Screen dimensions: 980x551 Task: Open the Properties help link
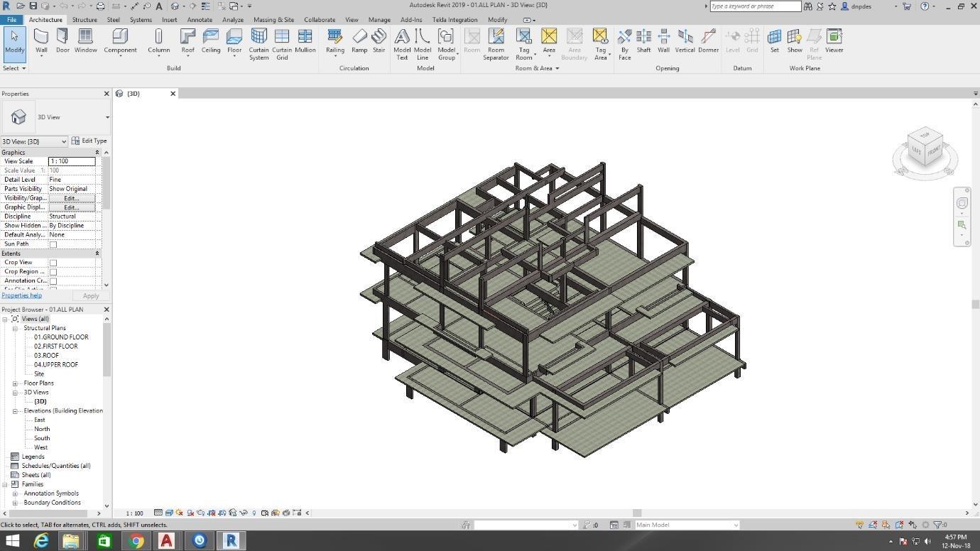pos(21,295)
